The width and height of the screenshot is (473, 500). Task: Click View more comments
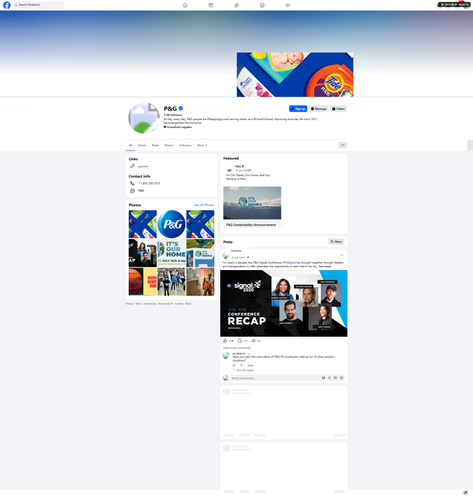tap(237, 348)
